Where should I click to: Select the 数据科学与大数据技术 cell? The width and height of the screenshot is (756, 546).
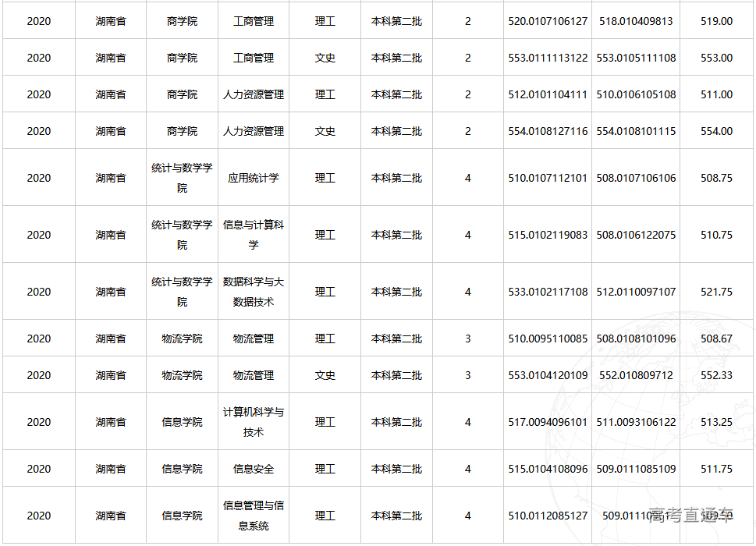[253, 291]
